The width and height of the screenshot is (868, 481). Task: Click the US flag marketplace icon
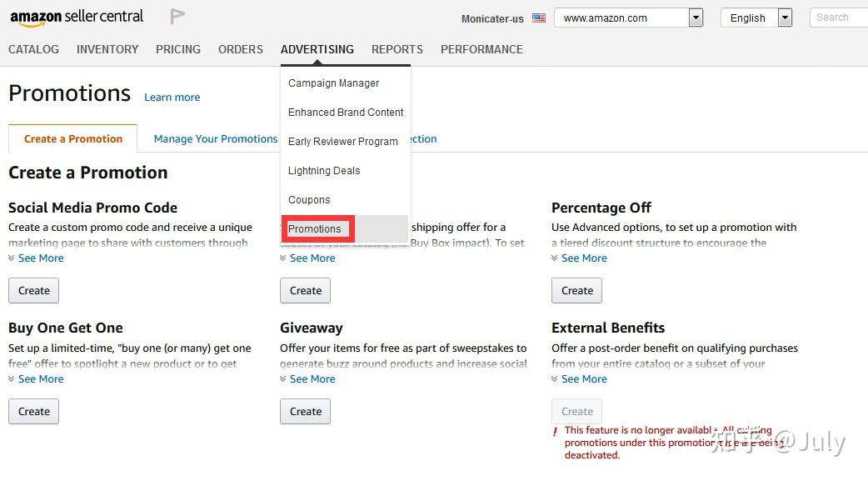pos(539,18)
